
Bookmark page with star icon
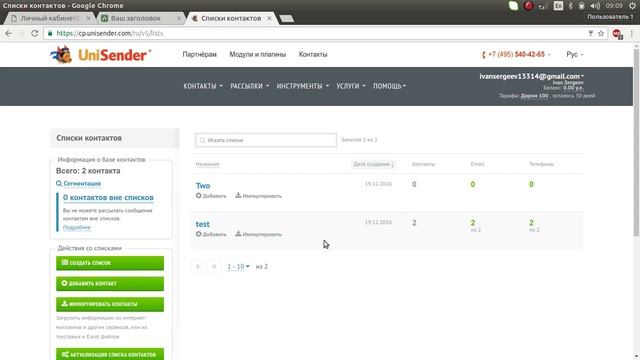point(601,33)
